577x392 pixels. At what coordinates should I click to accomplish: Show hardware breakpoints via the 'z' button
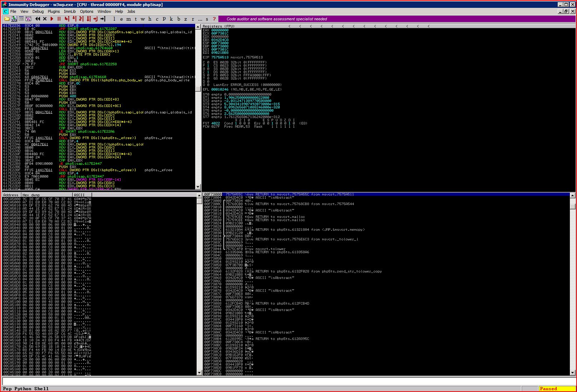(186, 19)
